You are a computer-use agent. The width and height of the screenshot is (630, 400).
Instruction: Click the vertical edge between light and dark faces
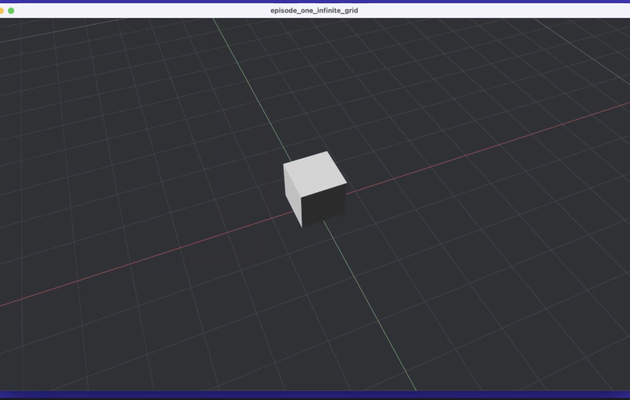[x=302, y=212]
